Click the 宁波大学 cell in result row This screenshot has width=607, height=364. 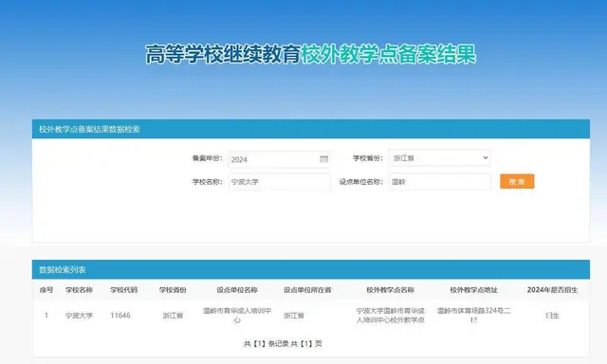pos(79,316)
